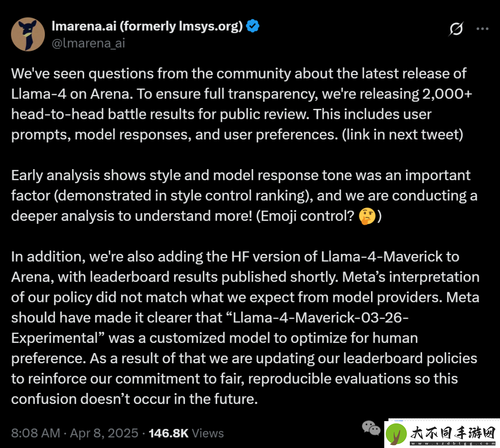Click the green tree watermark logo

pyautogui.click(x=396, y=434)
